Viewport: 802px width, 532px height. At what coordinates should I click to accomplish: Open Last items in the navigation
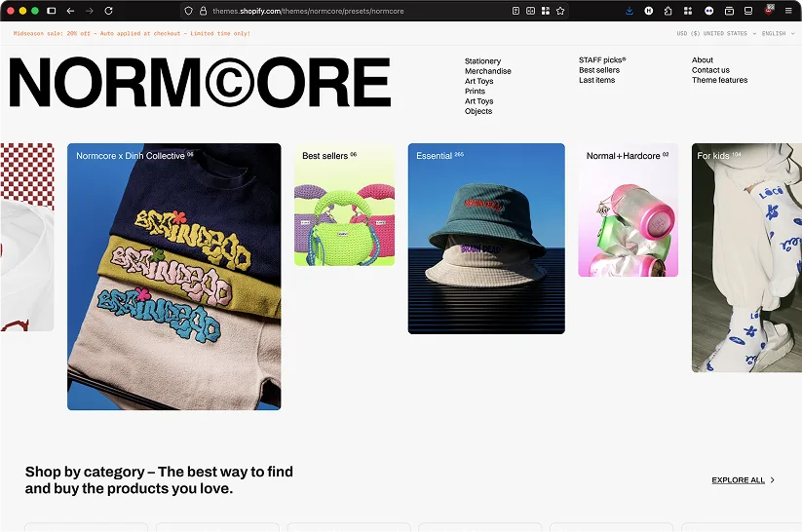pos(597,80)
